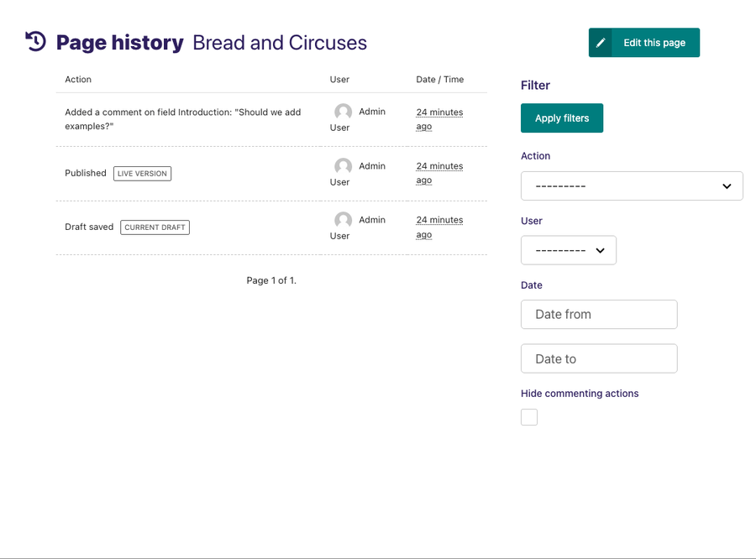The image size is (756, 559).
Task: Click the Date to input field
Action: pos(599,358)
